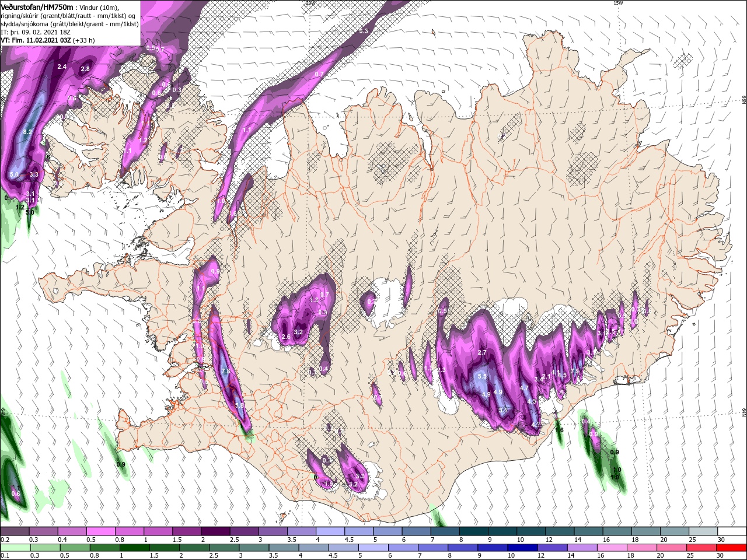Click the '0.2' label on the upper scale
The width and height of the screenshot is (747, 560).
pyautogui.click(x=5, y=540)
